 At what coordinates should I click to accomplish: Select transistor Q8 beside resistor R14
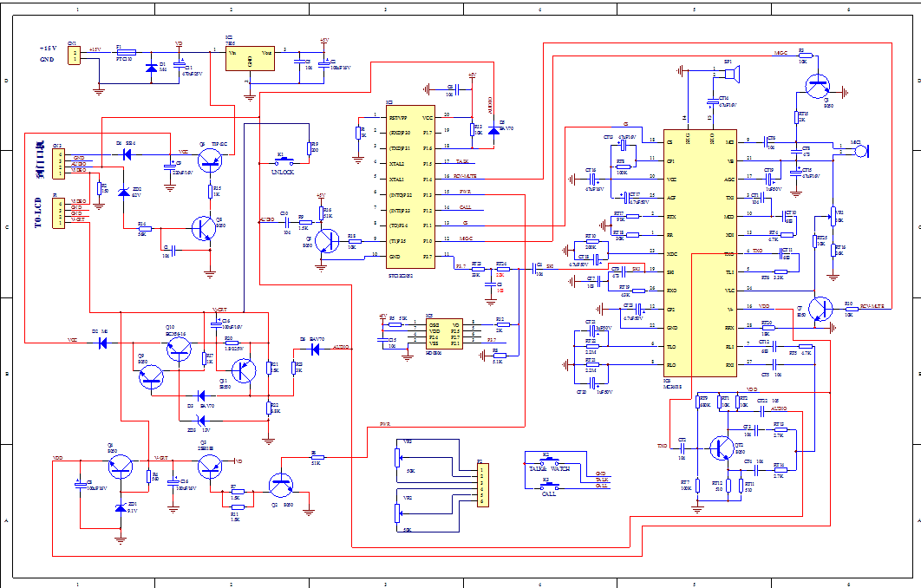coord(203,229)
